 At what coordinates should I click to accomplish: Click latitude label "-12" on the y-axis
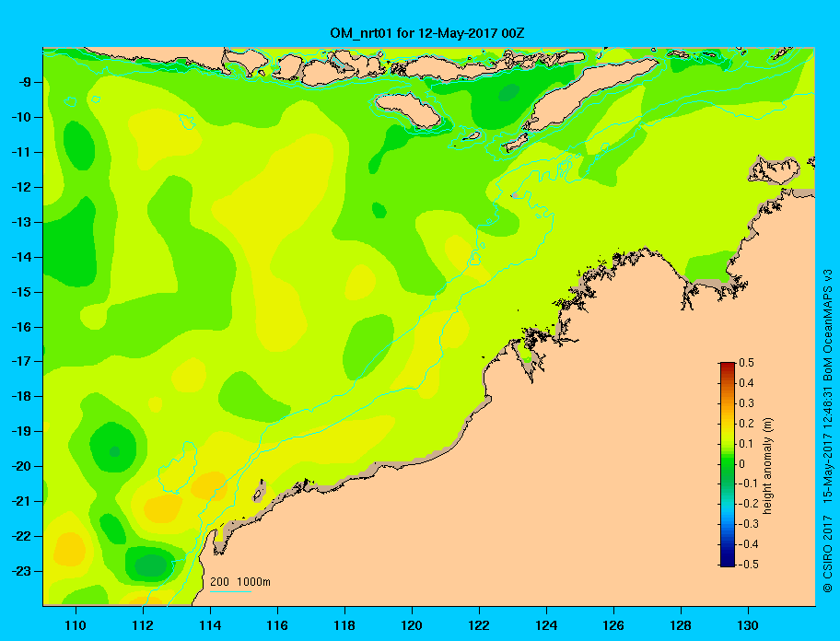pos(20,188)
